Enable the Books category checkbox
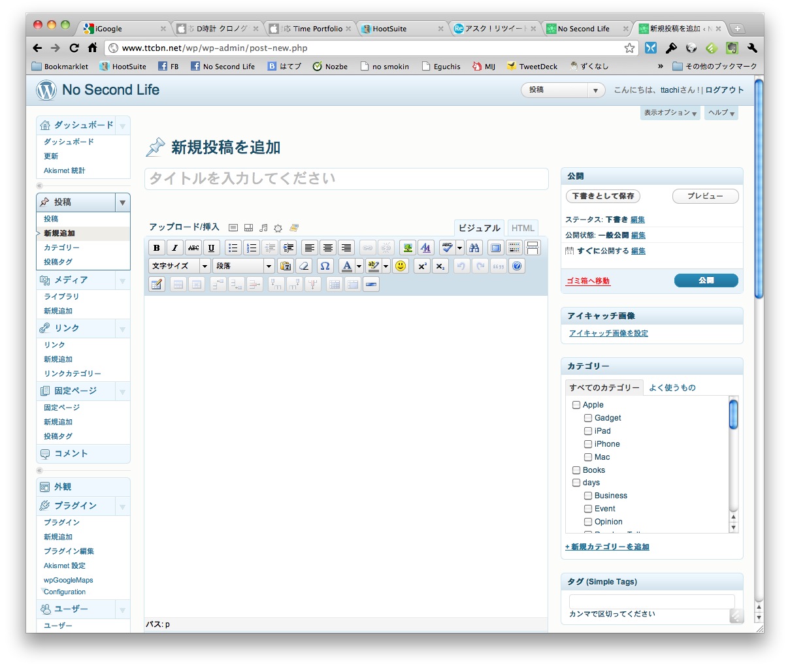Viewport: 790px width, 672px height. tap(576, 470)
